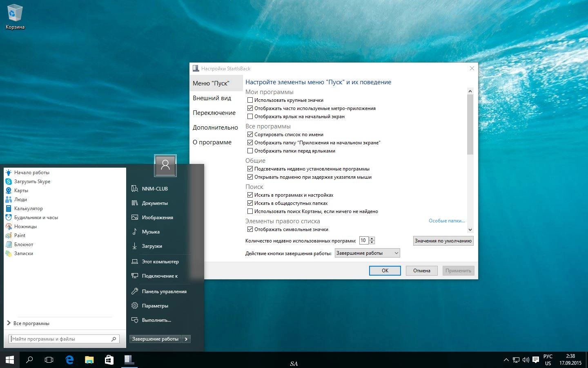Screen dimensions: 588x368
Task: Click Подключение к entry
Action: pos(160,276)
